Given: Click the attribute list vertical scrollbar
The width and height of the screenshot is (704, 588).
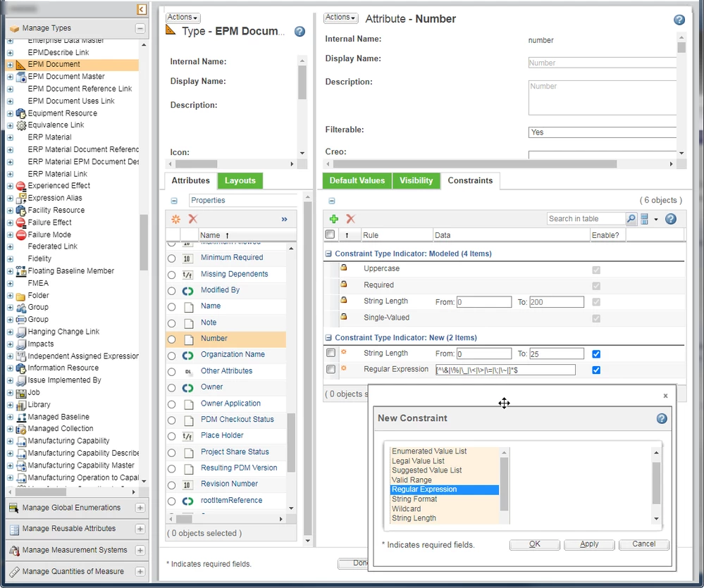Looking at the screenshot, I should coord(291,442).
